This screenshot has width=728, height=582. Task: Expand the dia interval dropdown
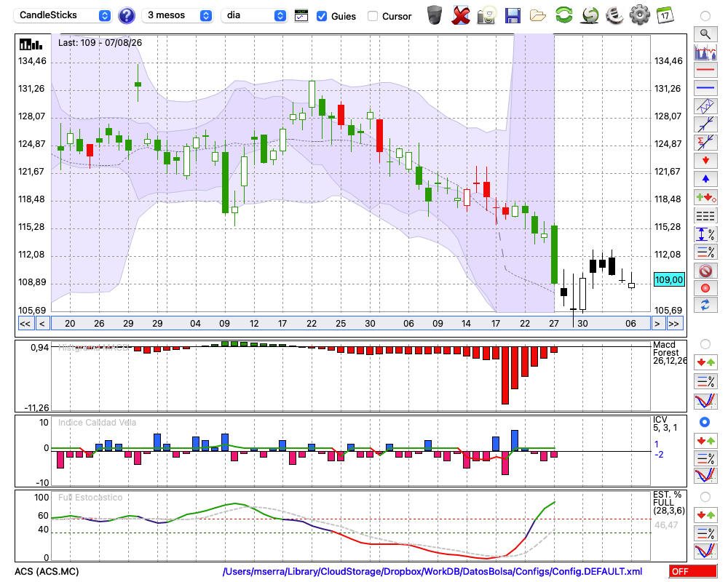tap(253, 15)
